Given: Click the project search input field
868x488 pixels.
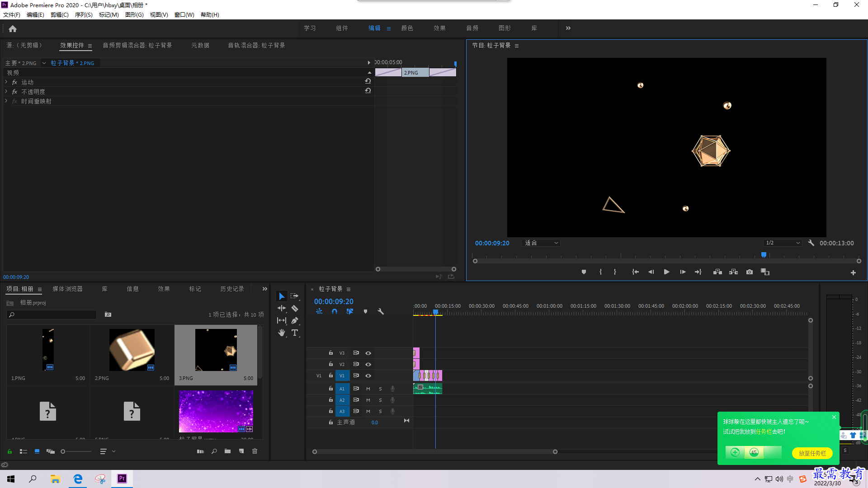Looking at the screenshot, I should pos(52,314).
